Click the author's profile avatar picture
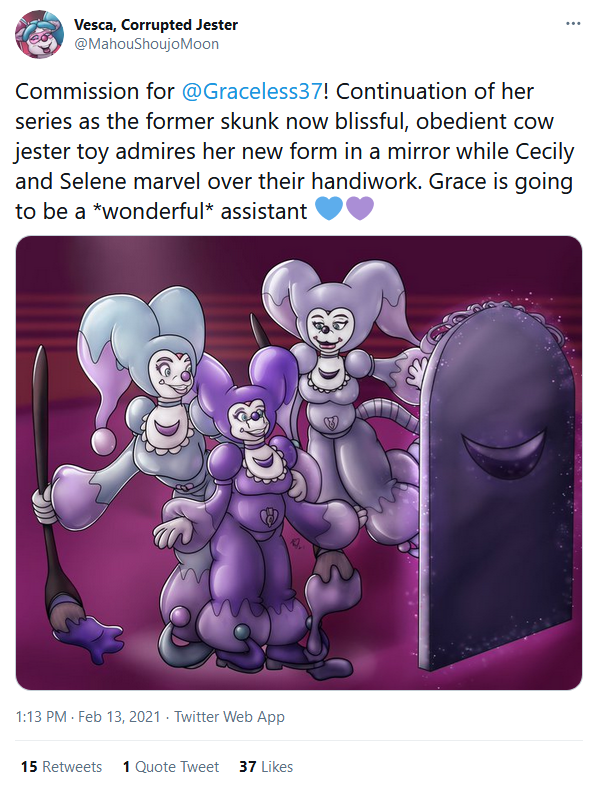 click(x=39, y=34)
